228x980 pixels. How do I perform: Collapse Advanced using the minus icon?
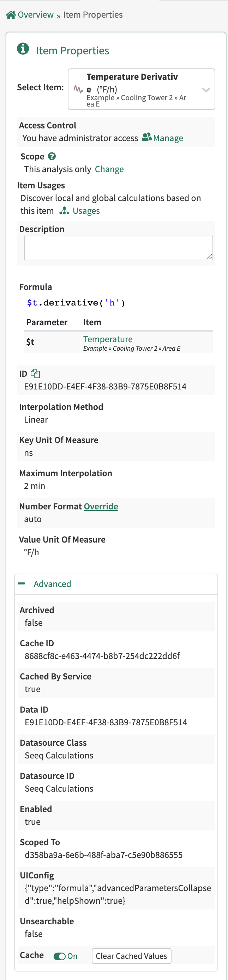pyautogui.click(x=22, y=583)
